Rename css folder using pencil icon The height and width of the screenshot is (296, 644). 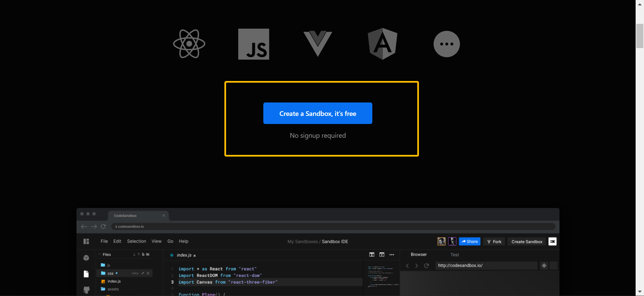coord(143,273)
